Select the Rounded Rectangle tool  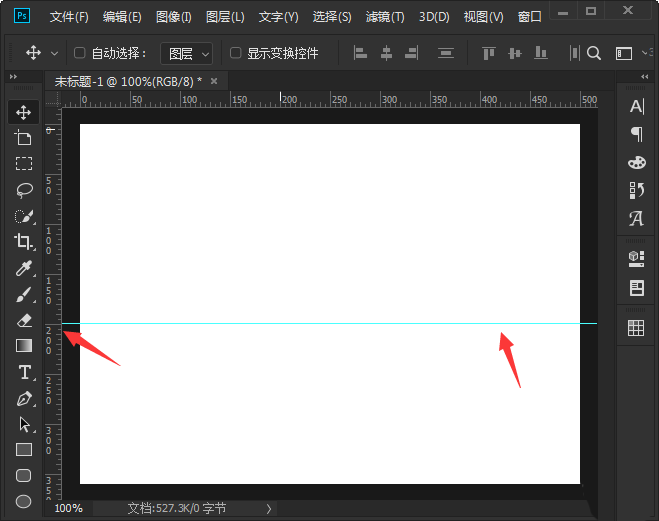point(24,476)
